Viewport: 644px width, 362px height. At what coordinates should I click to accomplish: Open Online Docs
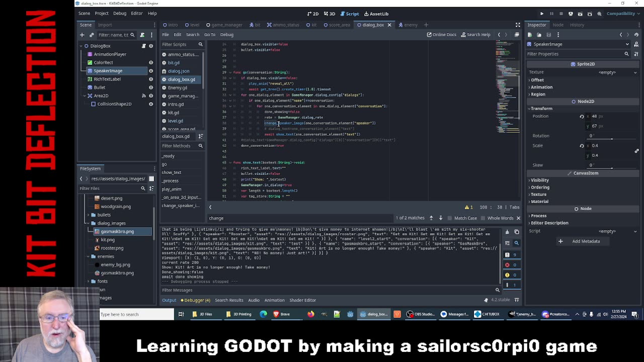pos(441,35)
